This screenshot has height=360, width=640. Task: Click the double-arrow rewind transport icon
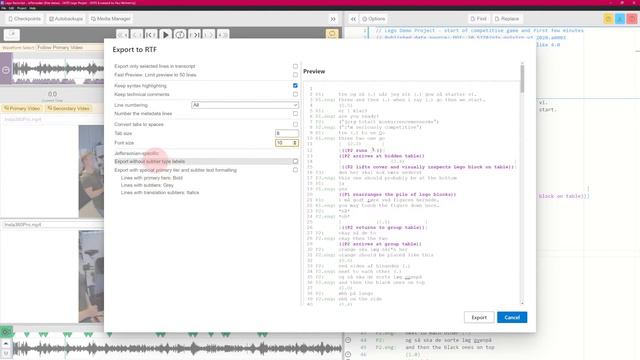122,35
